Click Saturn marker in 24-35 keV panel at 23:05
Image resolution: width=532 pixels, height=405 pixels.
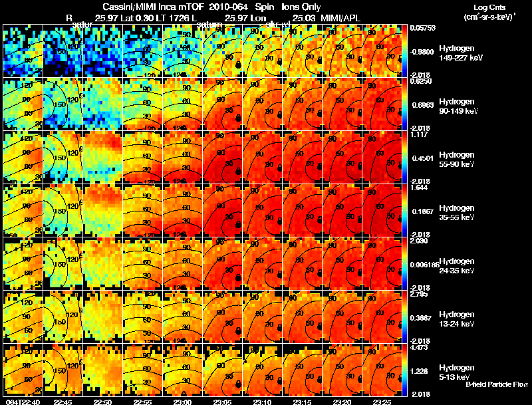(x=238, y=278)
